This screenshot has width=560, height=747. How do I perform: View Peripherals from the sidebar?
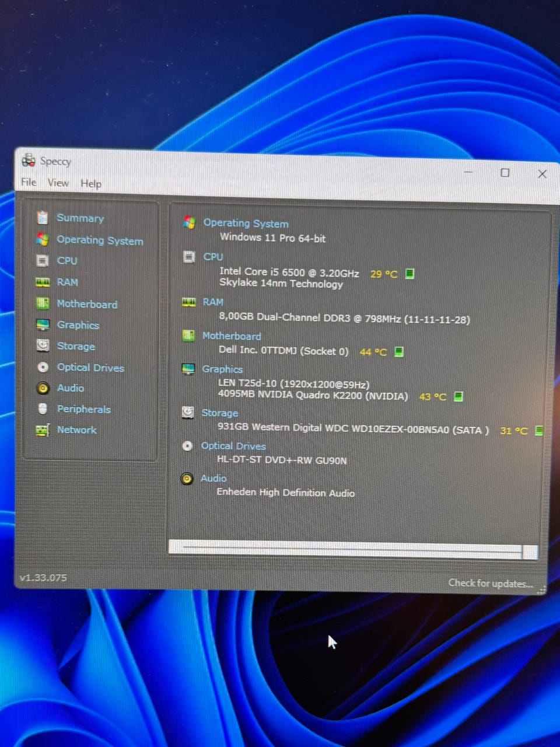[84, 409]
